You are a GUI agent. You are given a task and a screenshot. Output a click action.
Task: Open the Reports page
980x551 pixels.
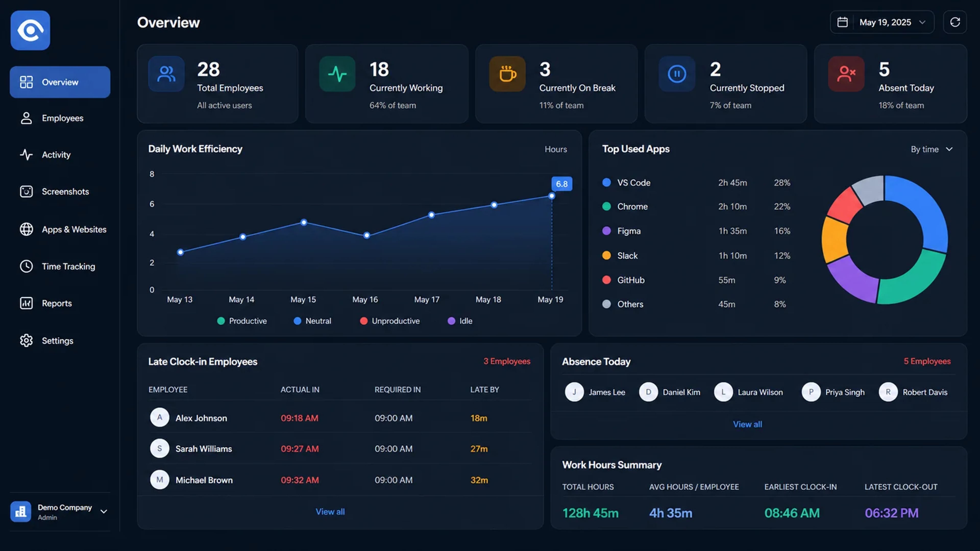coord(60,303)
